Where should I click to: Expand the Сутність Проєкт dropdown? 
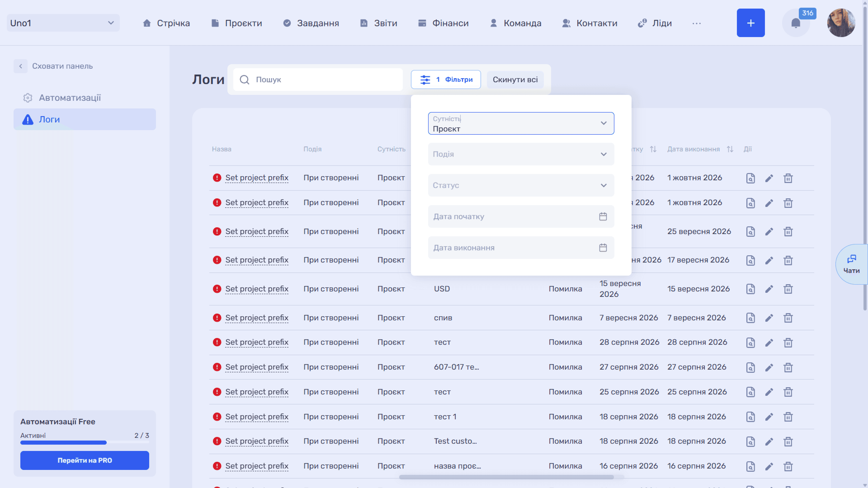tap(521, 123)
